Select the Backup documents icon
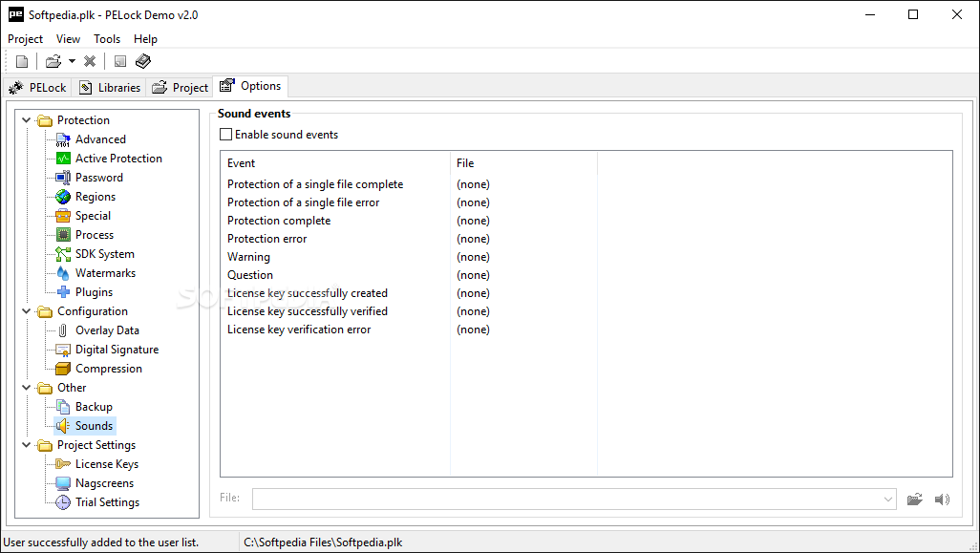This screenshot has height=553, width=980. pyautogui.click(x=63, y=407)
